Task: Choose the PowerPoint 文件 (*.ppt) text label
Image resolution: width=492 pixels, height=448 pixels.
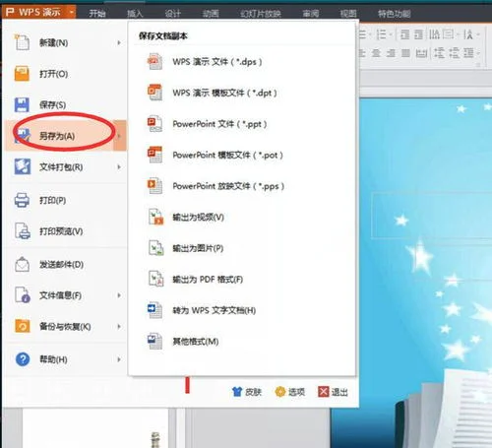Action: 219,124
